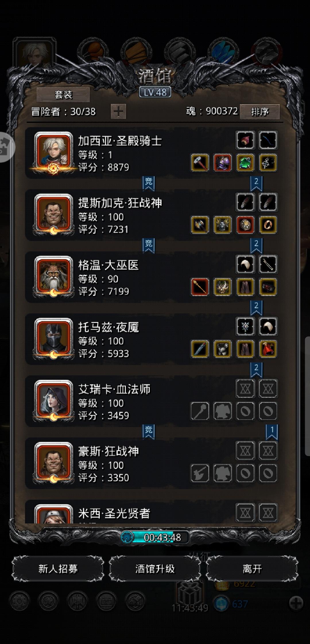This screenshot has height=644, width=310.
Task: Tap 豪斯·狂战神 empty axe slot
Action: [x=200, y=473]
